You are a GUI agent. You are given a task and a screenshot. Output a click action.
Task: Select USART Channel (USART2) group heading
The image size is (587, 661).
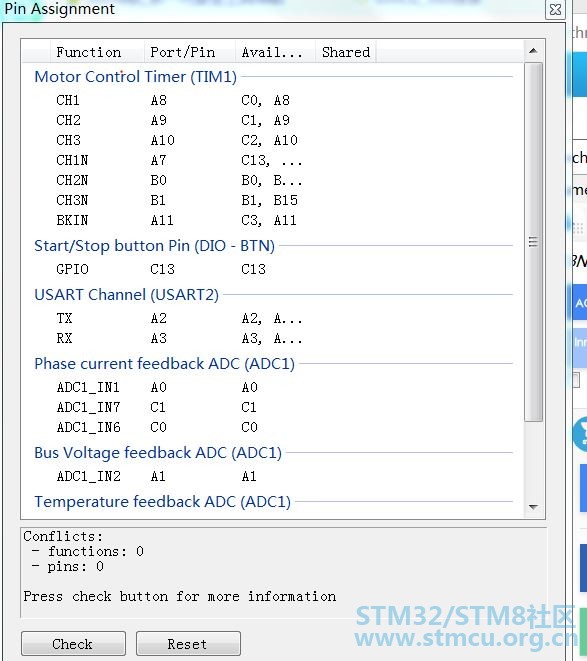127,295
